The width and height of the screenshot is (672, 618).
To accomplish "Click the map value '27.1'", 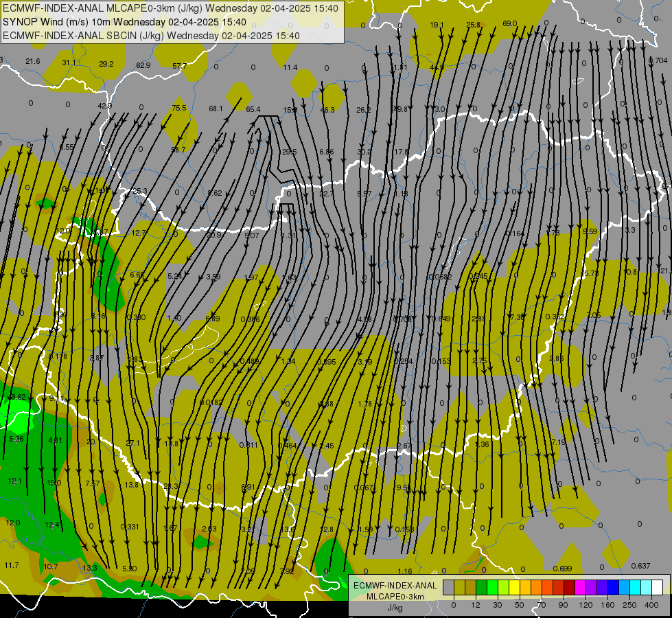I will click(x=133, y=443).
